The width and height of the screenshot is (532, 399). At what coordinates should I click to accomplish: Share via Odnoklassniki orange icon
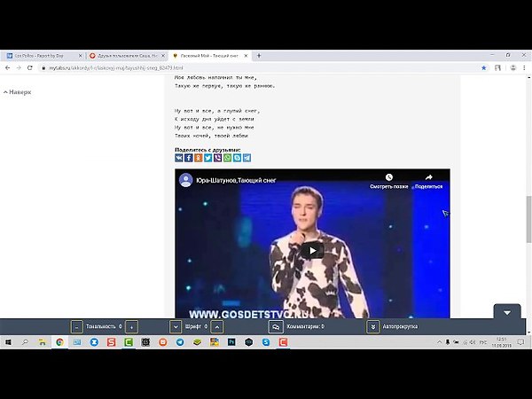(x=198, y=158)
